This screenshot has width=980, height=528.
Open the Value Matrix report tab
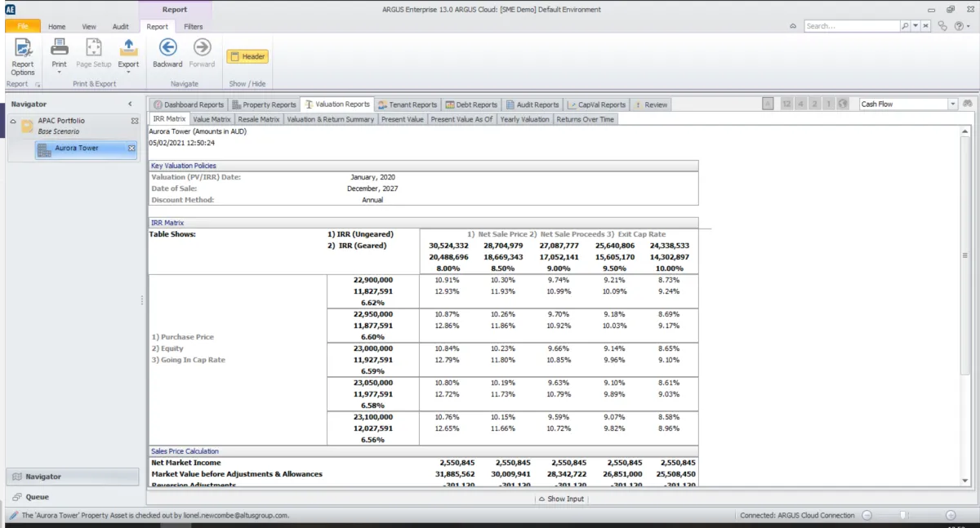click(212, 119)
